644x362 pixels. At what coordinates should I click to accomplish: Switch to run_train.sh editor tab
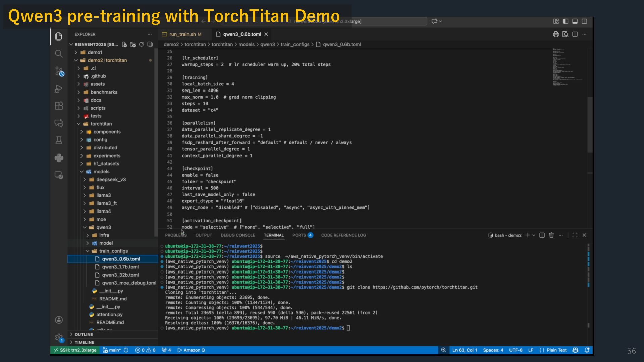coord(182,34)
